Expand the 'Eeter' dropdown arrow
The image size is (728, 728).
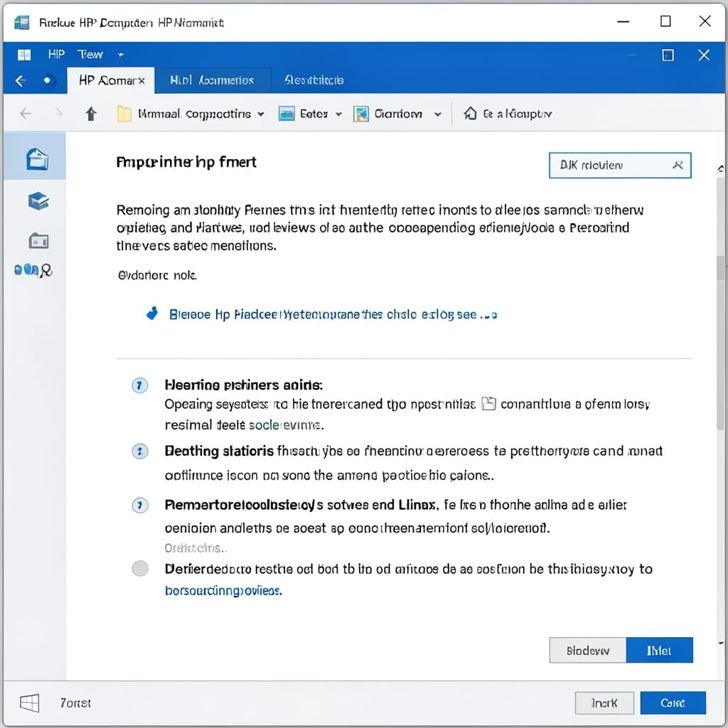click(338, 114)
